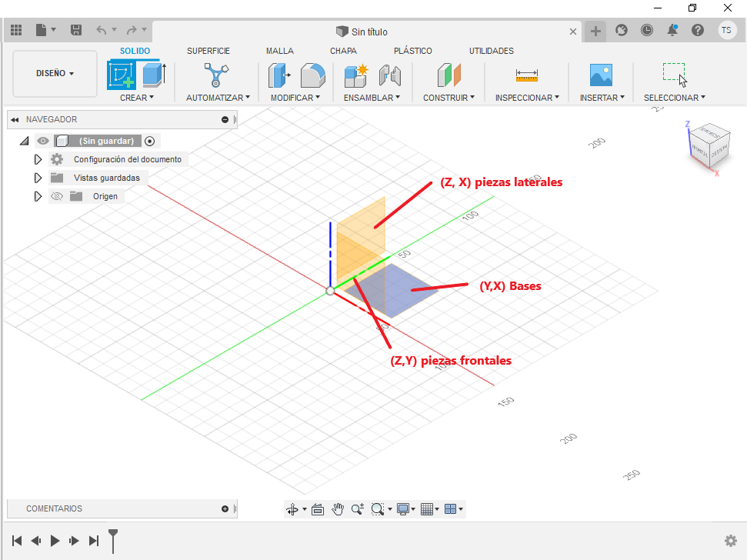Open the ENSAMBLAR dropdown menu

click(372, 98)
